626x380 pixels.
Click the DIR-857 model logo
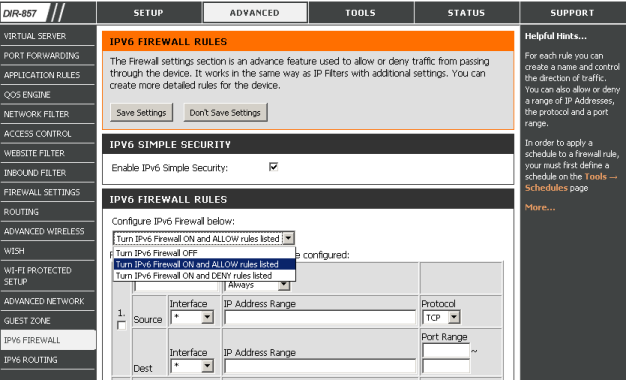20,13
